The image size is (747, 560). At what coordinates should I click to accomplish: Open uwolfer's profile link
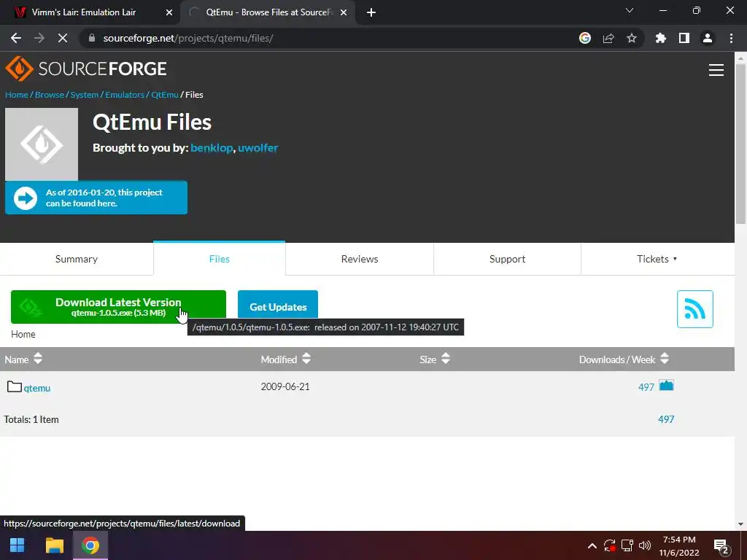point(258,148)
